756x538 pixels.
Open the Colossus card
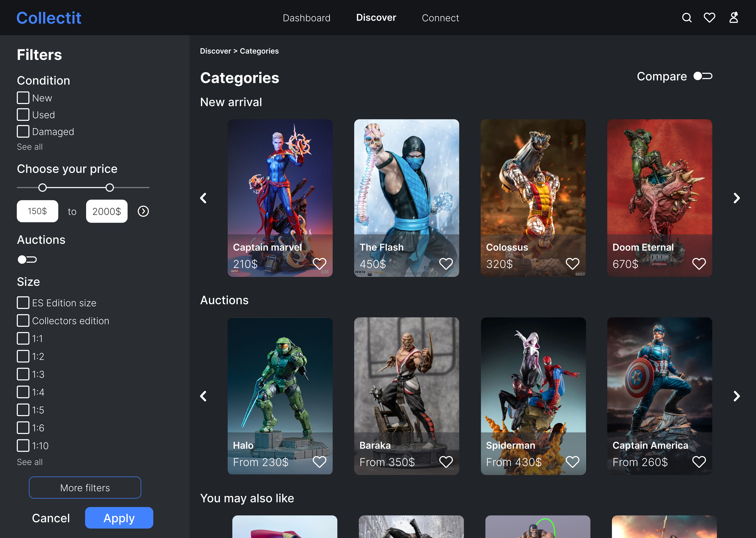(x=533, y=198)
